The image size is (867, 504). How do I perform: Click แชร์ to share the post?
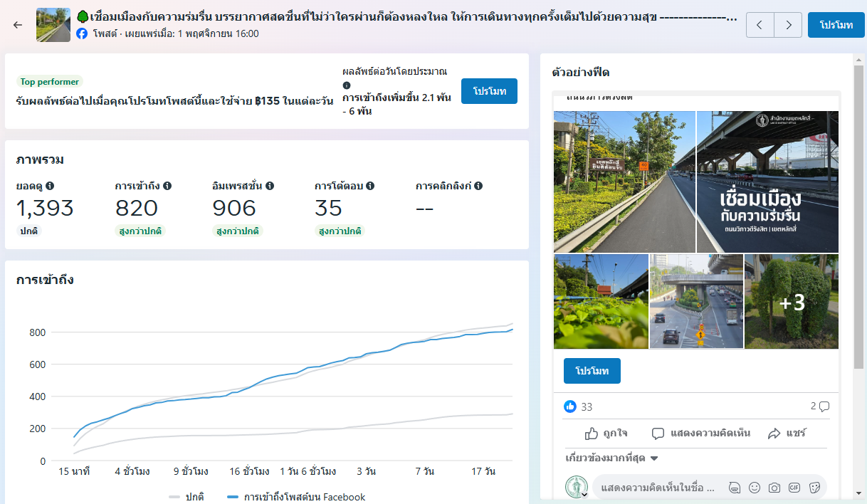point(787,434)
